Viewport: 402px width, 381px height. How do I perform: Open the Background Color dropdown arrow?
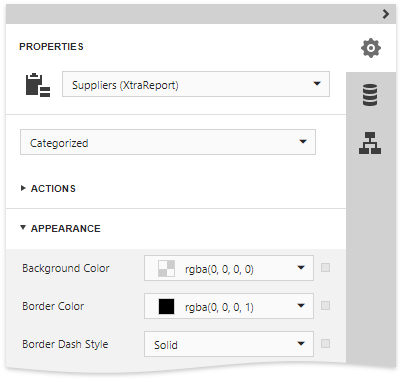[x=301, y=268]
